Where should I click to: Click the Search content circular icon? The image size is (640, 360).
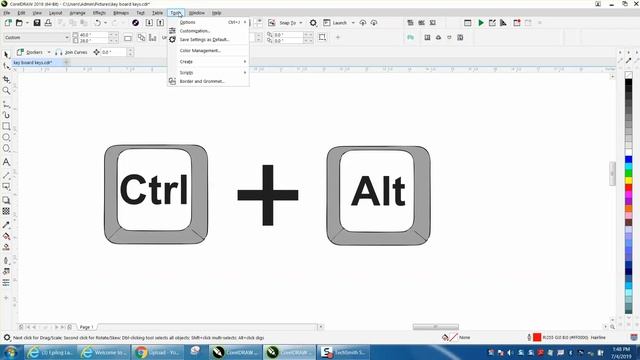point(136,23)
